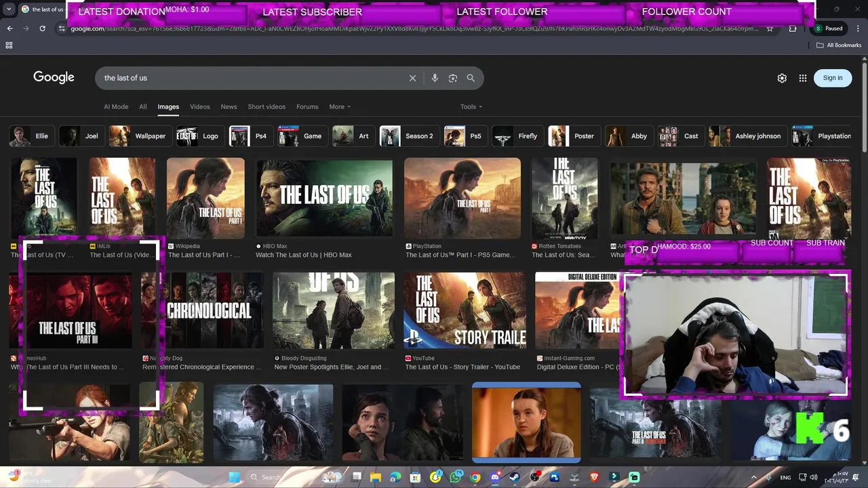
Task: Switch to the Forums tab
Action: (x=307, y=106)
